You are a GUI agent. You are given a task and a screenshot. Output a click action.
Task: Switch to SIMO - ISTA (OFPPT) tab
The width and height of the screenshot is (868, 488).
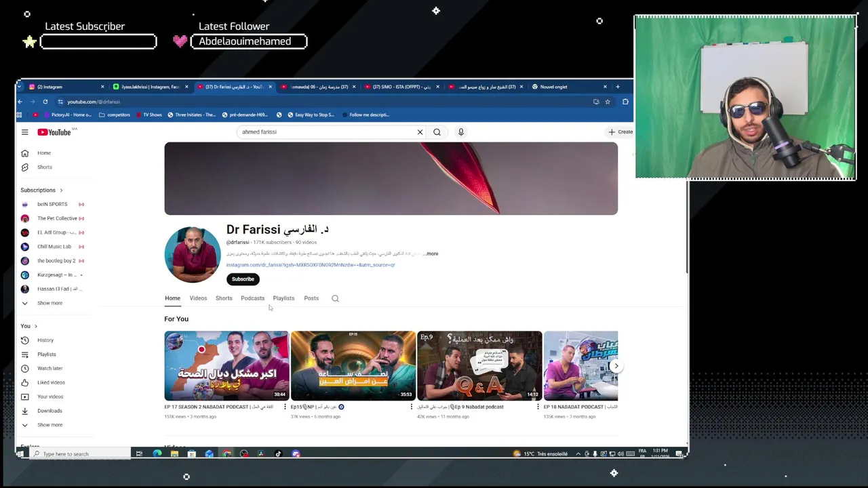(x=401, y=87)
